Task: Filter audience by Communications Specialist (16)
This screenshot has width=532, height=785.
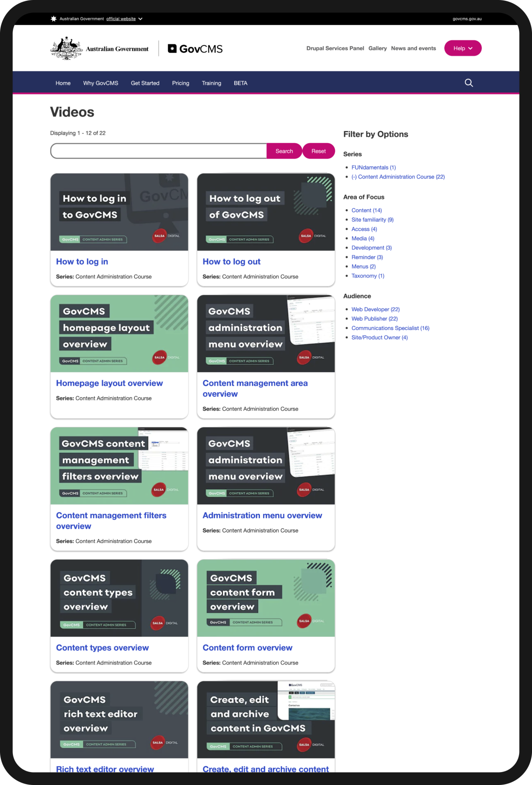Action: click(391, 328)
